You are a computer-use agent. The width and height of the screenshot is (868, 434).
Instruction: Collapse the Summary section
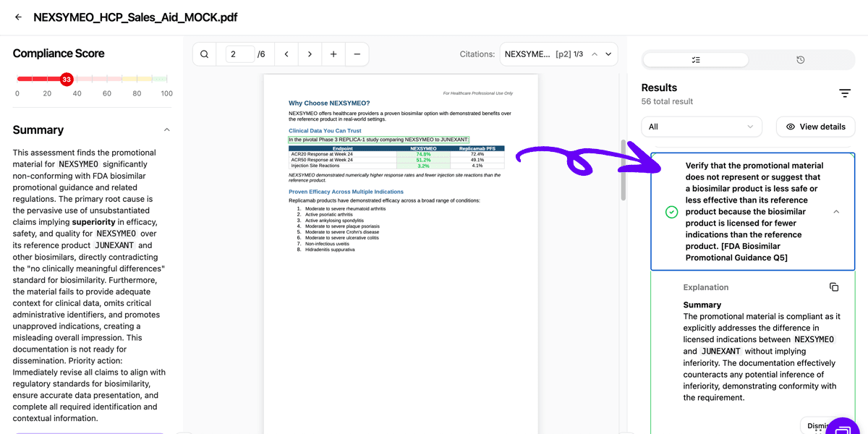coord(166,129)
